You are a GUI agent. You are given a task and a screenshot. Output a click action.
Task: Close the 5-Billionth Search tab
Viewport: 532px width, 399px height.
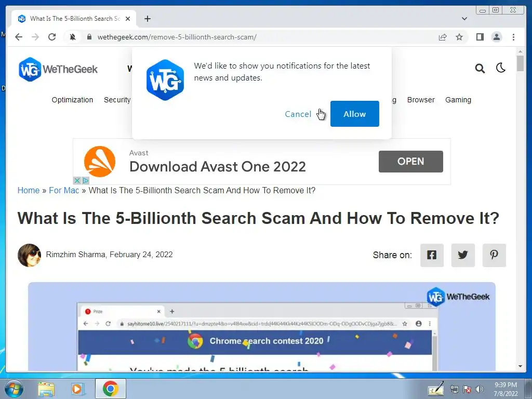pos(128,19)
